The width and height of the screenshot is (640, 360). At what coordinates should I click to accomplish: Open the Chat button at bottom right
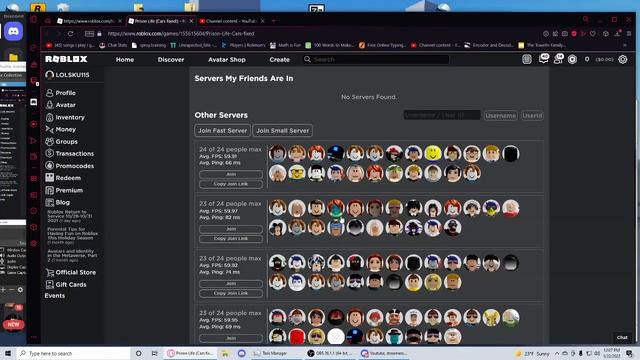622,337
